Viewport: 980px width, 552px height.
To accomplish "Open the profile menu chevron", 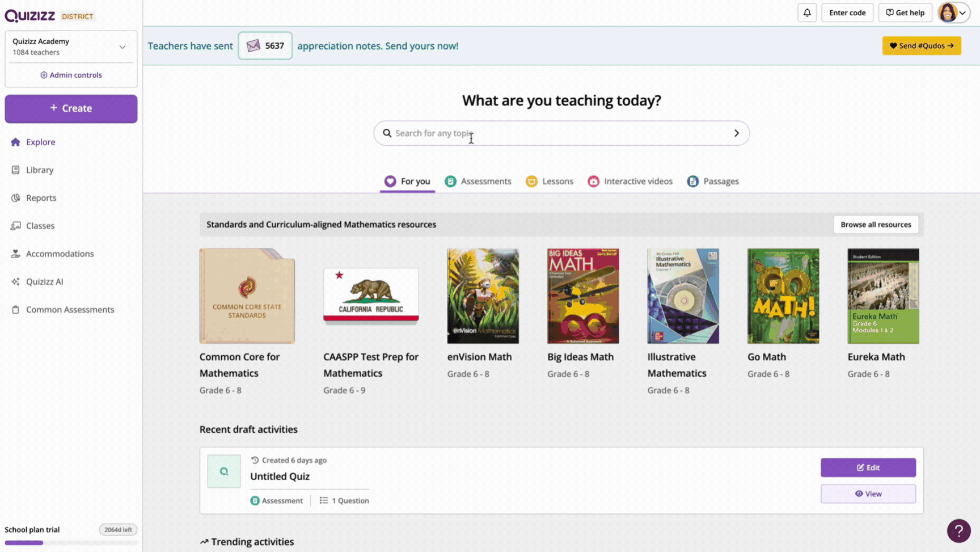I will click(x=963, y=12).
